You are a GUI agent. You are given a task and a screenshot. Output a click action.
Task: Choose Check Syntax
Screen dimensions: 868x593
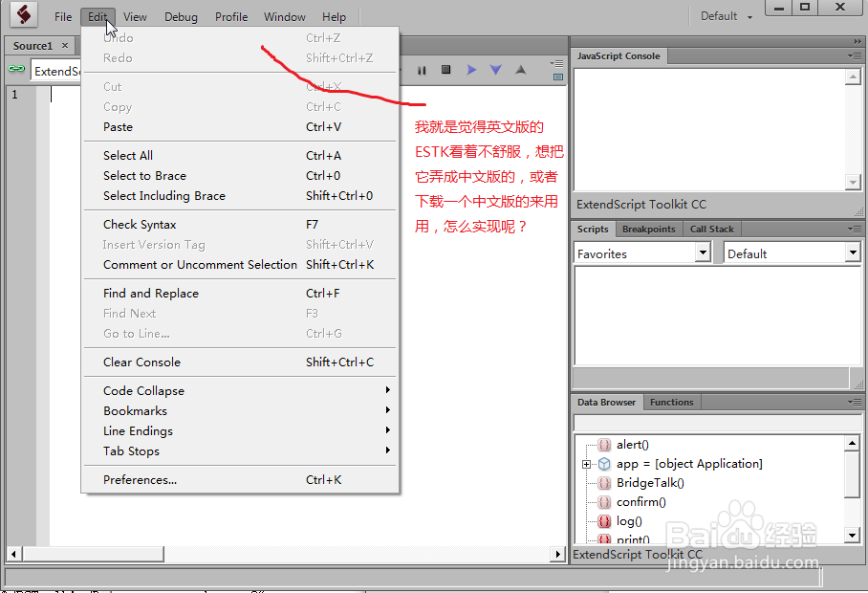(240, 224)
